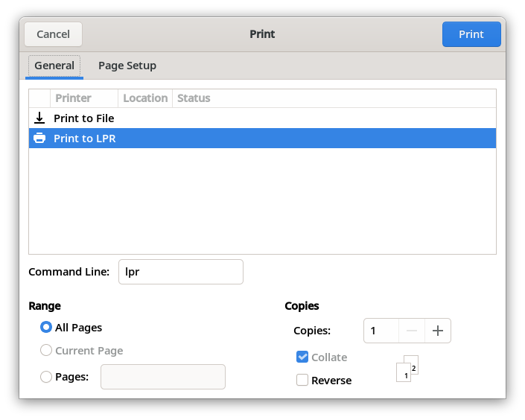This screenshot has width=525, height=420.
Task: Click the Print to LPR printer icon
Action: point(39,138)
